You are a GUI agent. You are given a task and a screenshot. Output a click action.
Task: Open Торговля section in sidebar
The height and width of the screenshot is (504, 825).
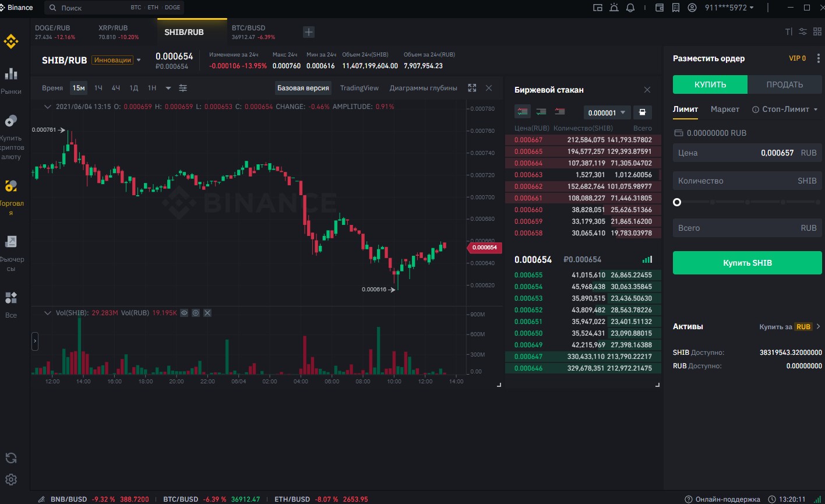10,198
